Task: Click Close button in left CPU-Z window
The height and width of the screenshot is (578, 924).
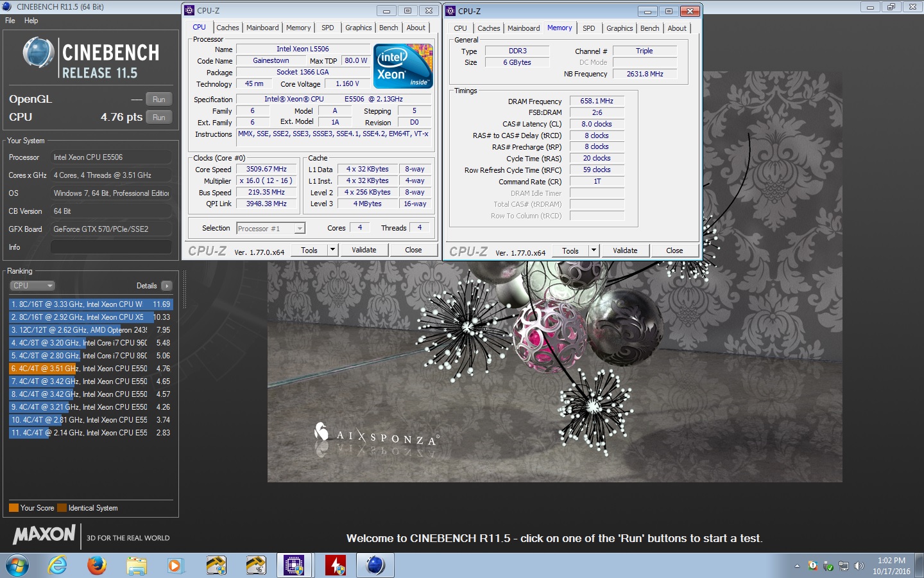Action: coord(413,250)
